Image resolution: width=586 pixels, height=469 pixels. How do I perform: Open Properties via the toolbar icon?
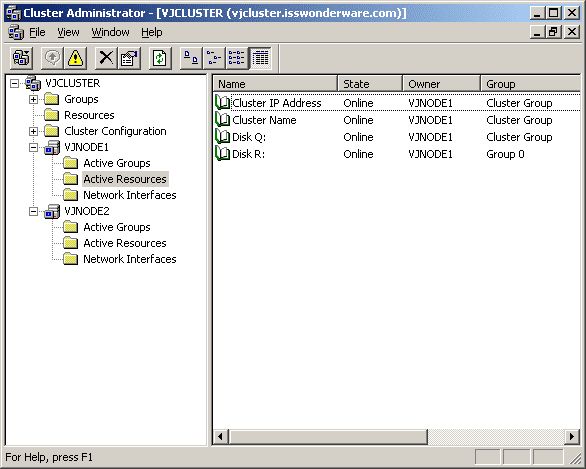click(129, 58)
